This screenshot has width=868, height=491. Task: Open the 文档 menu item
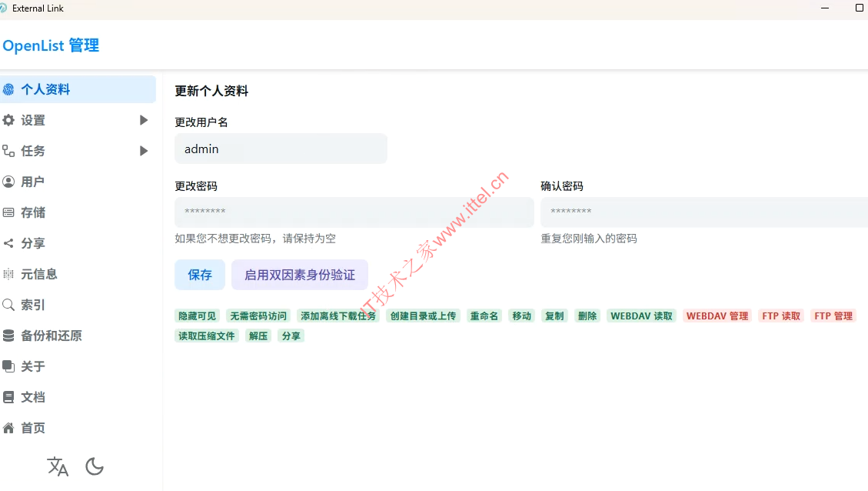32,397
